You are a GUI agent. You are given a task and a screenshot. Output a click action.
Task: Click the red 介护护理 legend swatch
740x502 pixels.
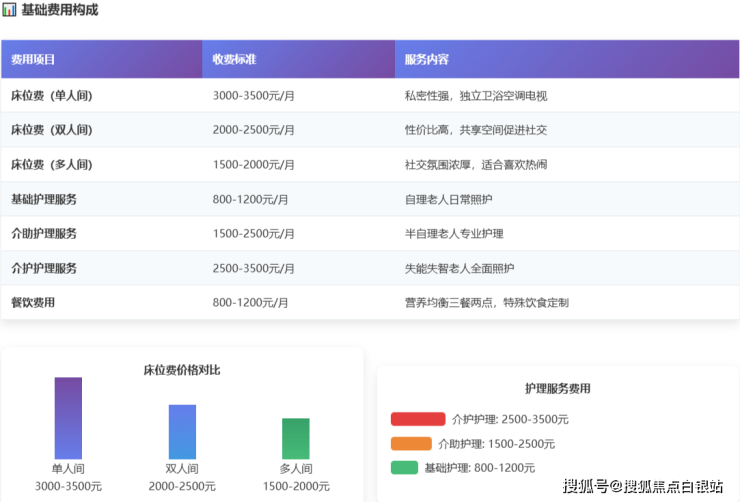point(417,419)
